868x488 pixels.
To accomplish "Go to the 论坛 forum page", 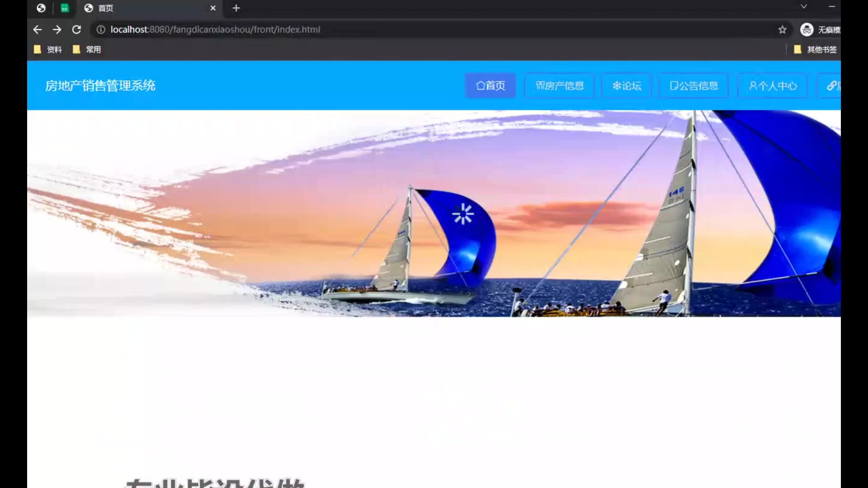I will (x=627, y=86).
